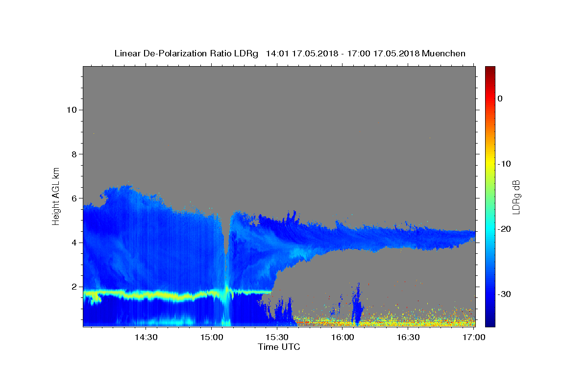Click the height axis label '8'

point(73,154)
